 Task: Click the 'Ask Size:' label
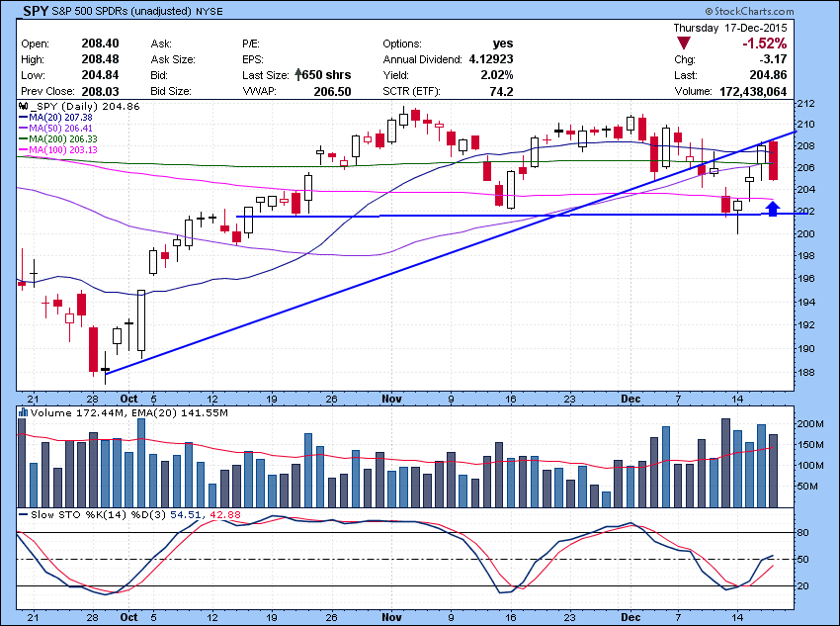point(173,59)
